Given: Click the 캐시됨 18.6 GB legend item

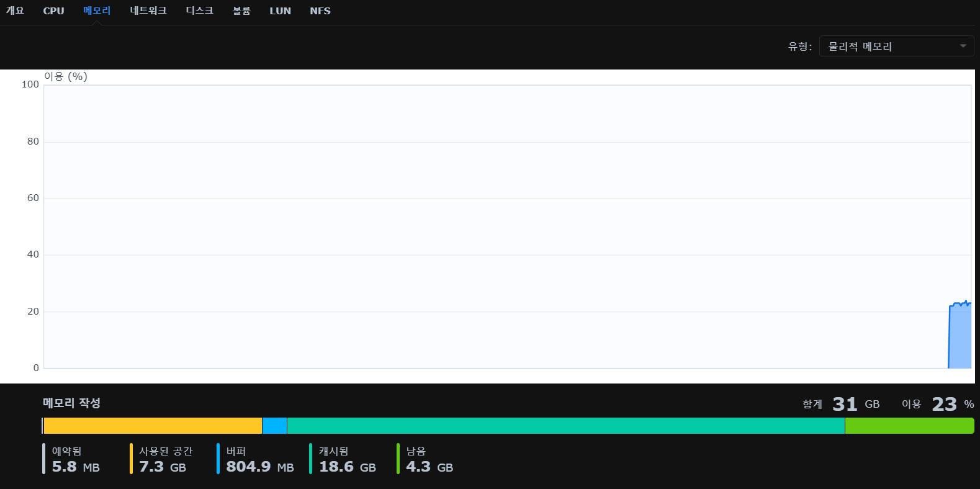Looking at the screenshot, I should (346, 459).
